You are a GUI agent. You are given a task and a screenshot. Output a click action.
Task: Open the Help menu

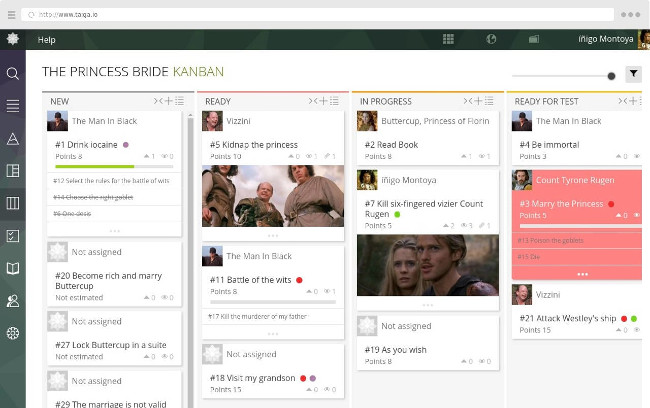pos(46,40)
